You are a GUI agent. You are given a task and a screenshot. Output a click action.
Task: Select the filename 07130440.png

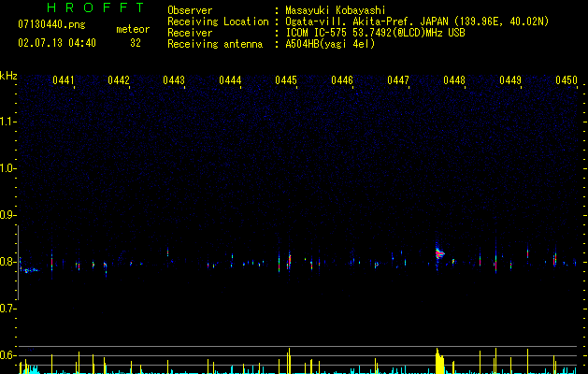click(x=51, y=25)
